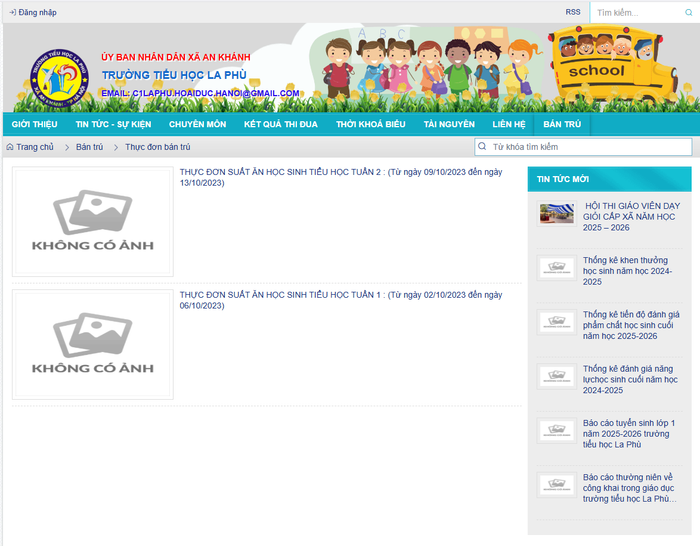Viewport: 700px width, 546px height.
Task: Open the RSS feed link
Action: coord(573,12)
